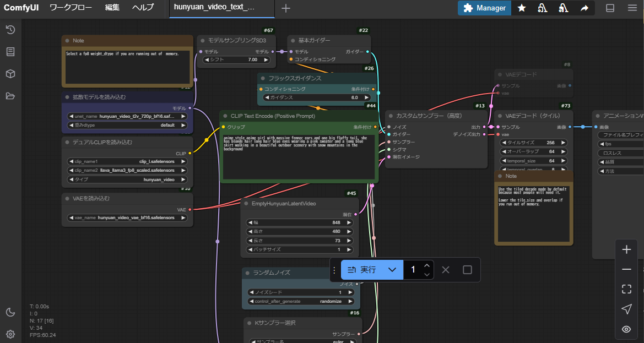The image size is (644, 343).
Task: Toggle the bottom panel icon
Action: (x=610, y=8)
